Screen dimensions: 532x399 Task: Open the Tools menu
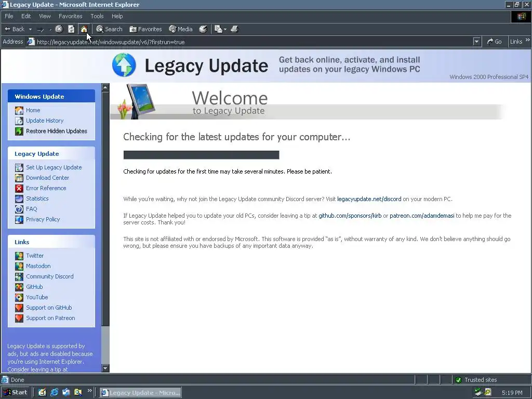pos(97,16)
